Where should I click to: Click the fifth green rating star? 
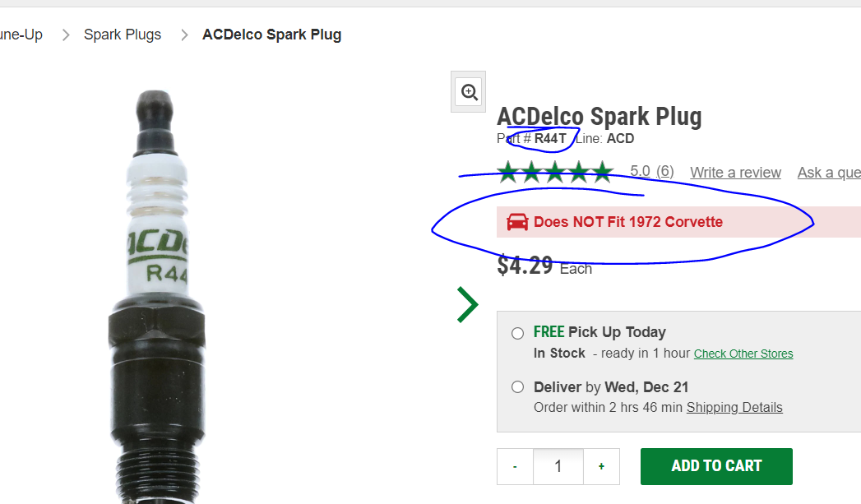603,171
